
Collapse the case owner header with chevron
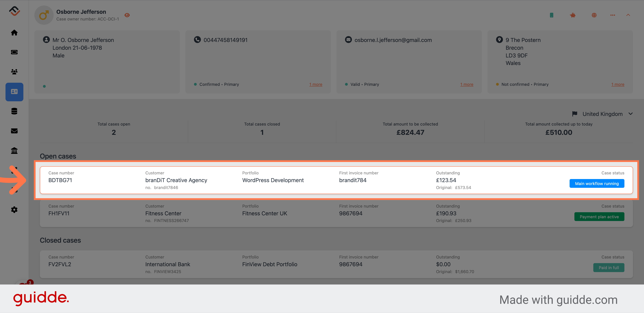click(x=628, y=15)
